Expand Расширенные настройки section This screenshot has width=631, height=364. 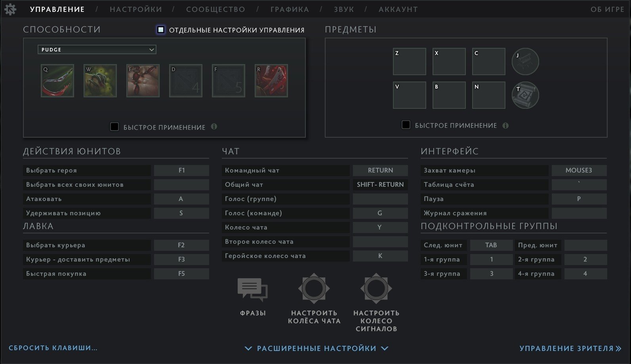click(316, 348)
